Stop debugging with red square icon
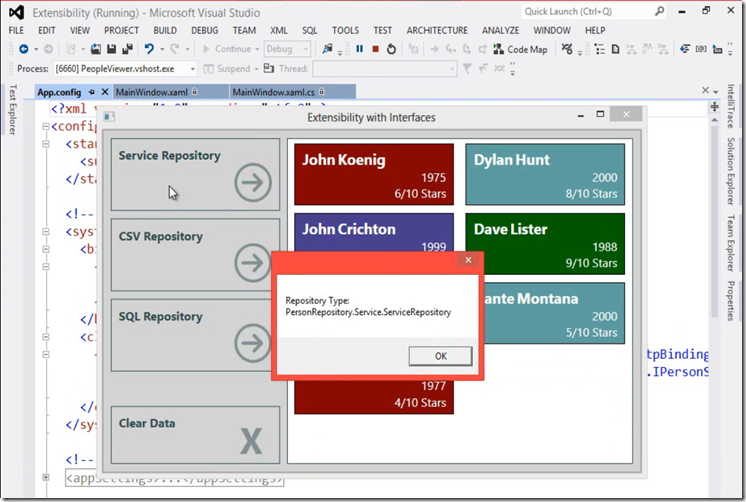 [x=375, y=49]
